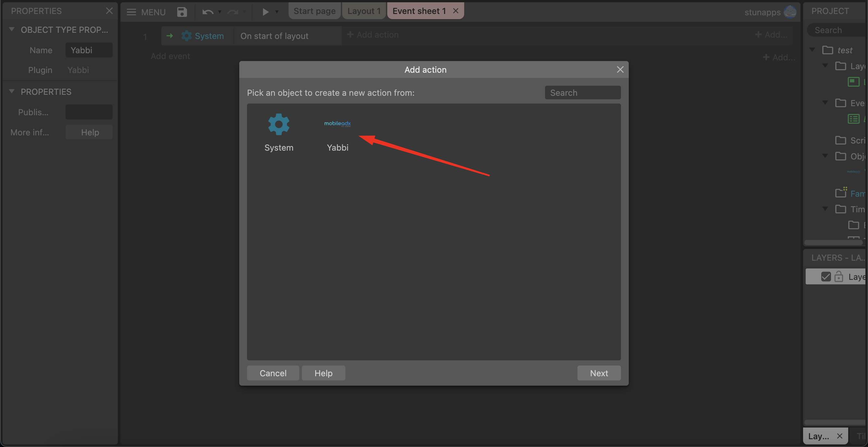
Task: Click the preview play icon
Action: point(265,12)
